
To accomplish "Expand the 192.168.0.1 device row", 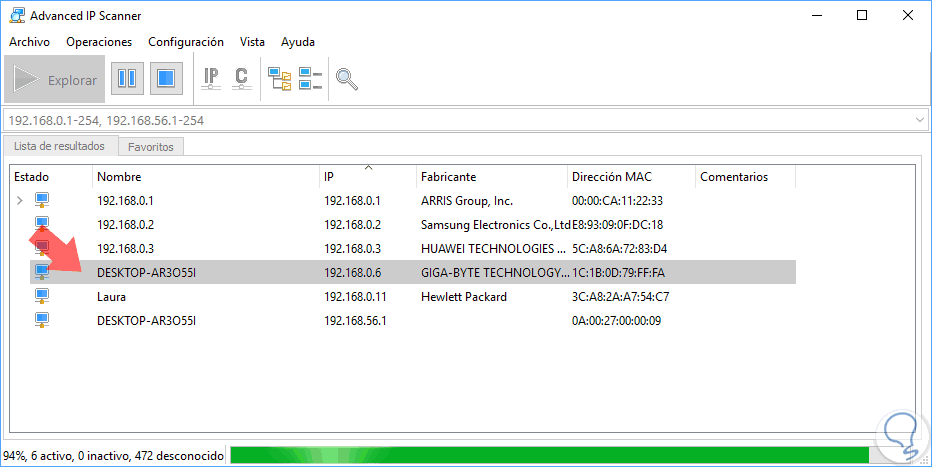I will (x=20, y=201).
